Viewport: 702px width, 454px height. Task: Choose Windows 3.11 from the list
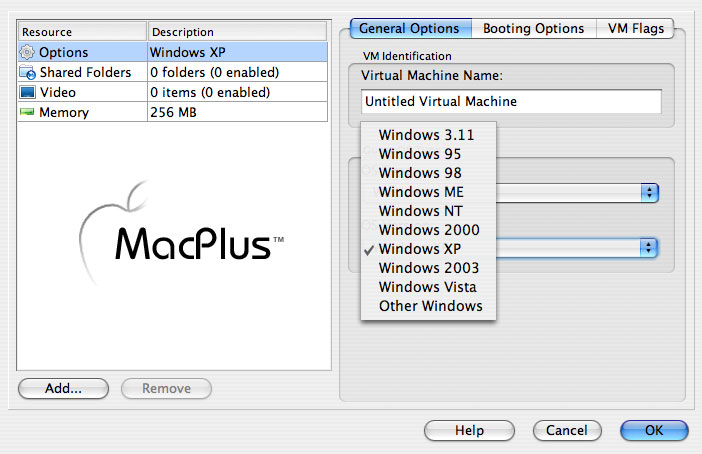click(x=428, y=135)
